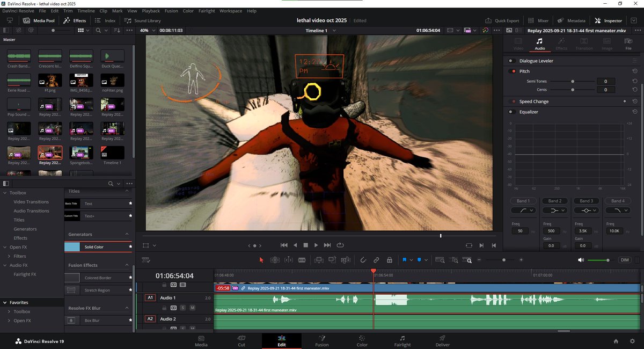Show the Metadata panel
This screenshot has height=349, width=644.
(x=572, y=20)
